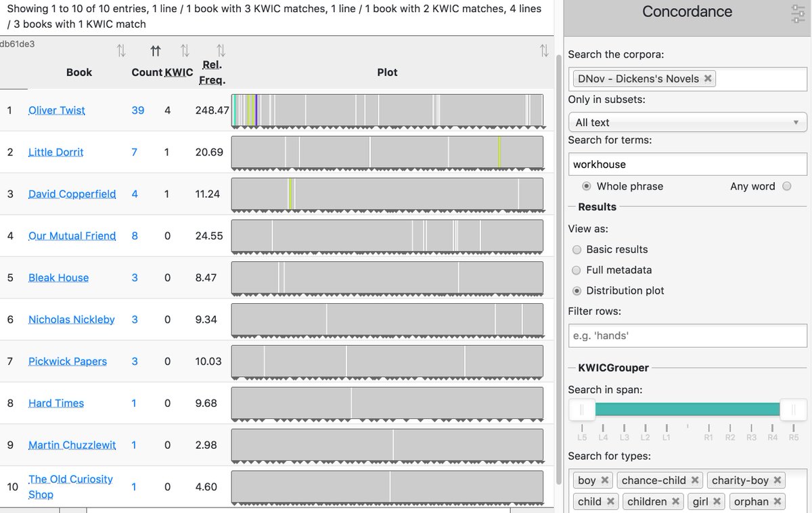Open the Oliver Twist book link

57,110
